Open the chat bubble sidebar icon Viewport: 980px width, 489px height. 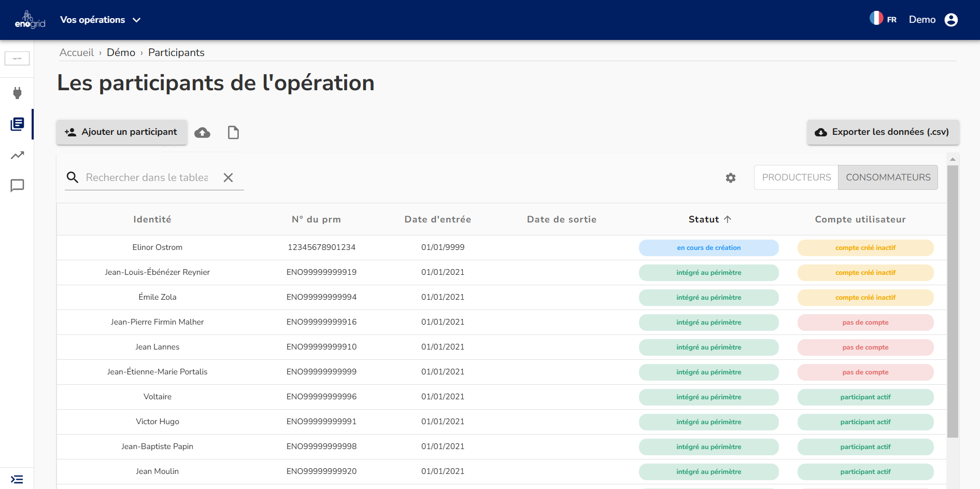17,186
